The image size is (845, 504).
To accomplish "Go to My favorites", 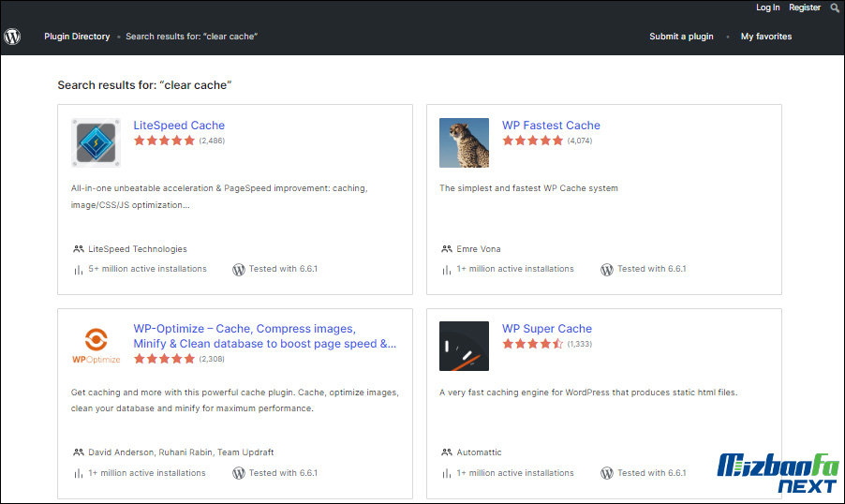I will point(766,37).
